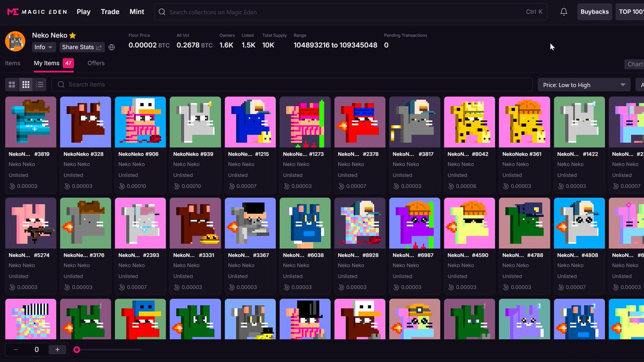The height and width of the screenshot is (362, 644).
Task: Click the search icon in Search items
Action: (61, 84)
